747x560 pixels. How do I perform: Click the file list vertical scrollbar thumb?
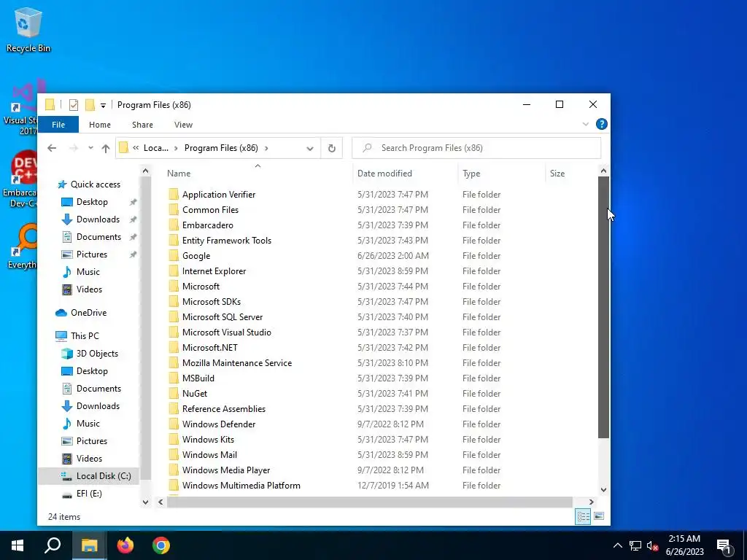click(603, 307)
